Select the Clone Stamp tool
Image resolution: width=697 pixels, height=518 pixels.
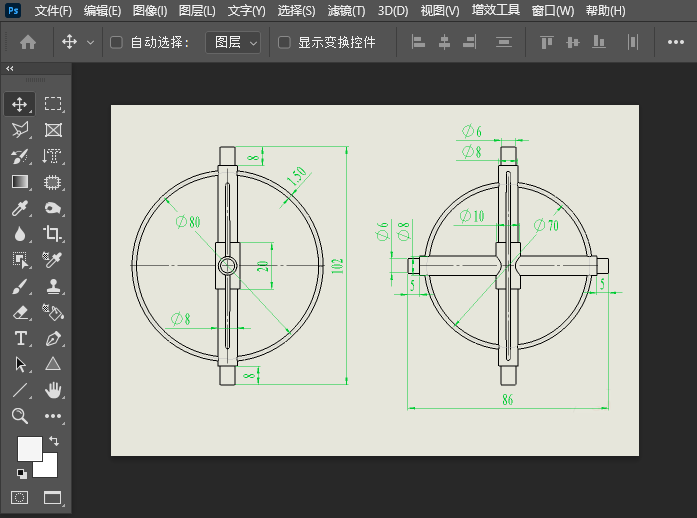pyautogui.click(x=53, y=286)
